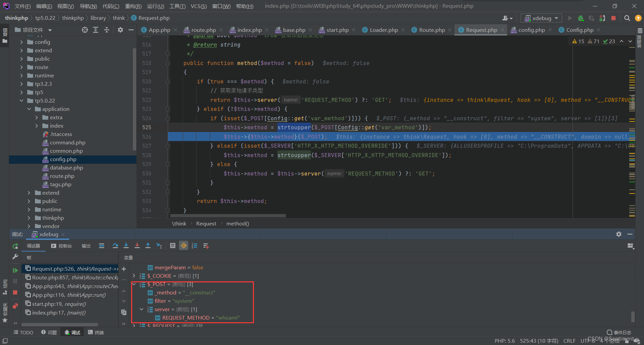
Task: Restore layout icon at debug panel right
Action: point(631,246)
